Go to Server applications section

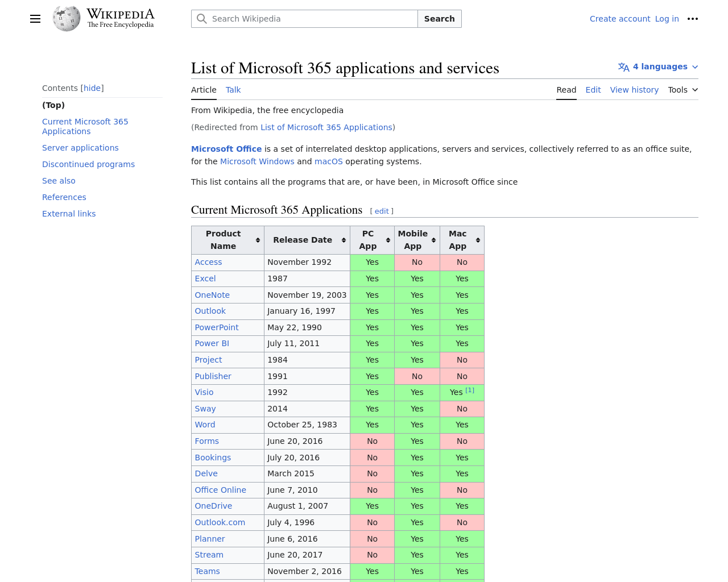coord(80,148)
